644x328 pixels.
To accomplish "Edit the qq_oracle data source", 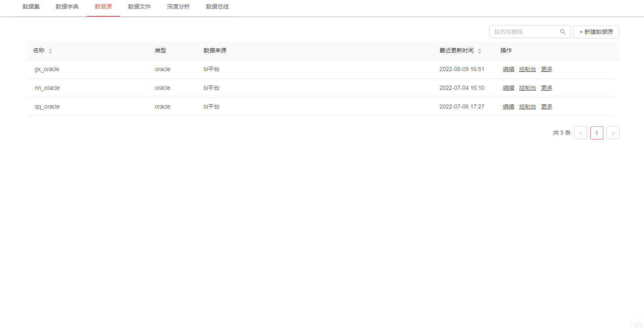I will click(x=508, y=107).
